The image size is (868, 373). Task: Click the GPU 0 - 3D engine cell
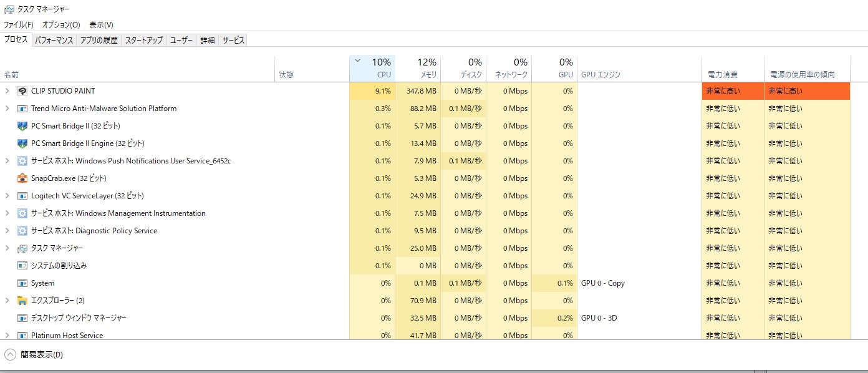tap(639, 318)
